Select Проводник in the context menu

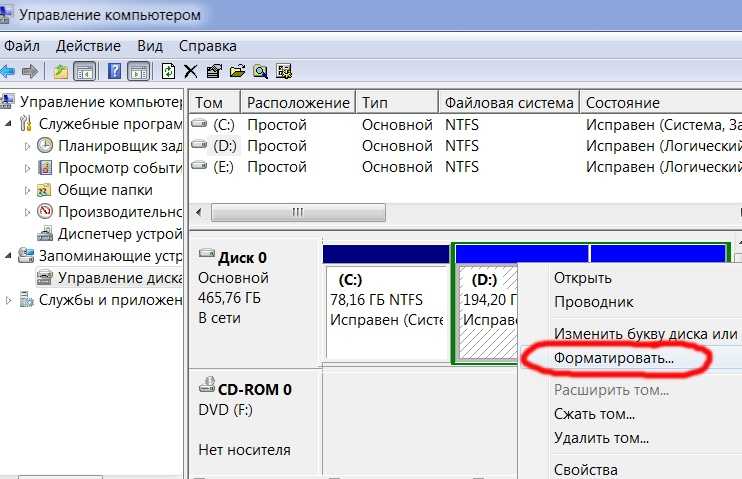point(593,302)
